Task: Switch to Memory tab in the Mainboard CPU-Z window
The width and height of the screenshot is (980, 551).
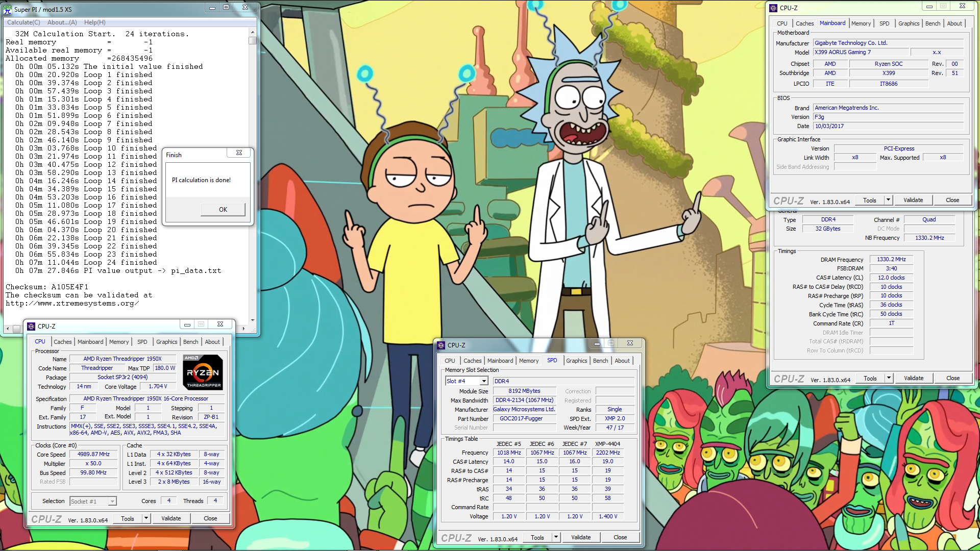Action: (861, 23)
